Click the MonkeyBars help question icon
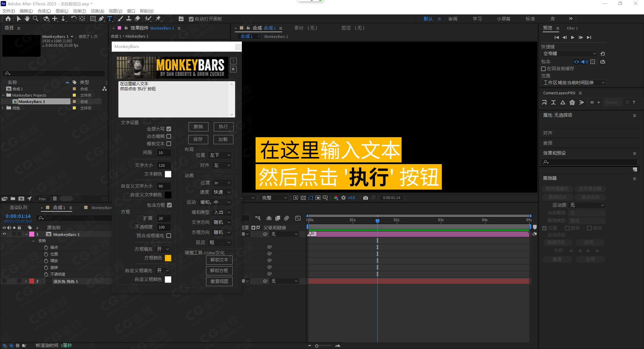The image size is (644, 349). (x=233, y=61)
